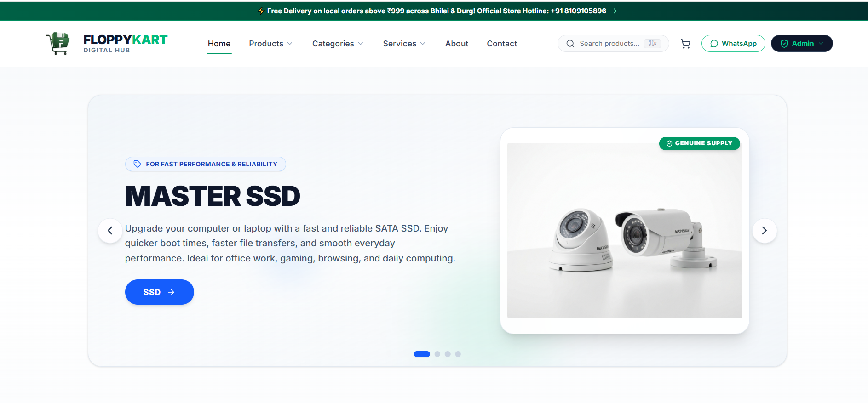Viewport: 868px width, 403px height.
Task: Click the FOR FAST PERFORMANCE & RELIABILITY badge
Action: (206, 164)
